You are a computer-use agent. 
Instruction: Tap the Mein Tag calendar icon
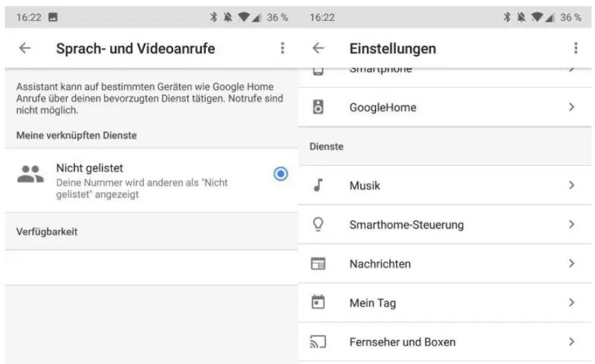pos(318,302)
